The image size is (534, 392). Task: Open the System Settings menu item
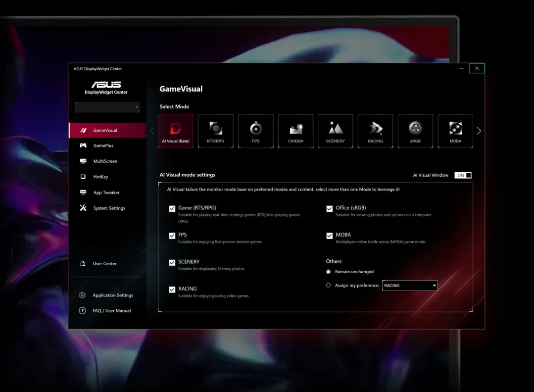coord(107,208)
